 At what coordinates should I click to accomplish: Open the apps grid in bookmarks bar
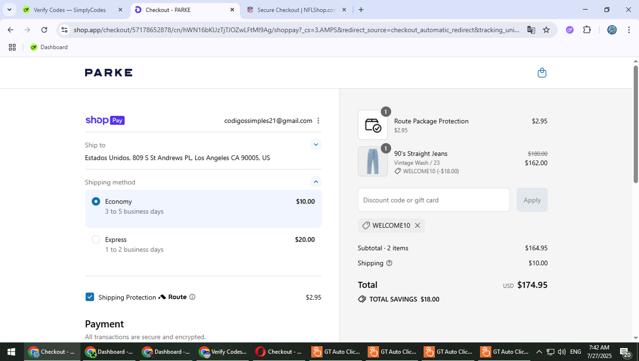point(12,47)
